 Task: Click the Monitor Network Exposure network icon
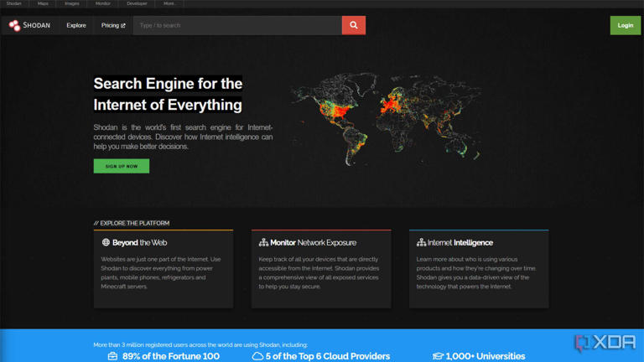263,242
